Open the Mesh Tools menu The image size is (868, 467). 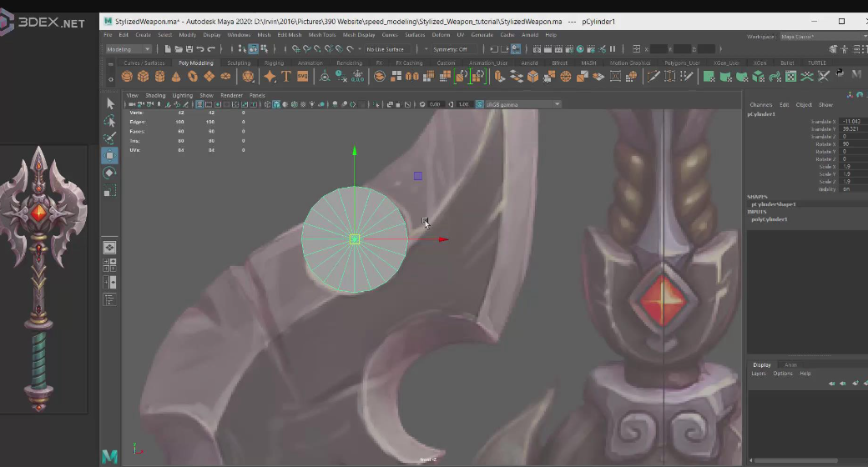(x=322, y=35)
